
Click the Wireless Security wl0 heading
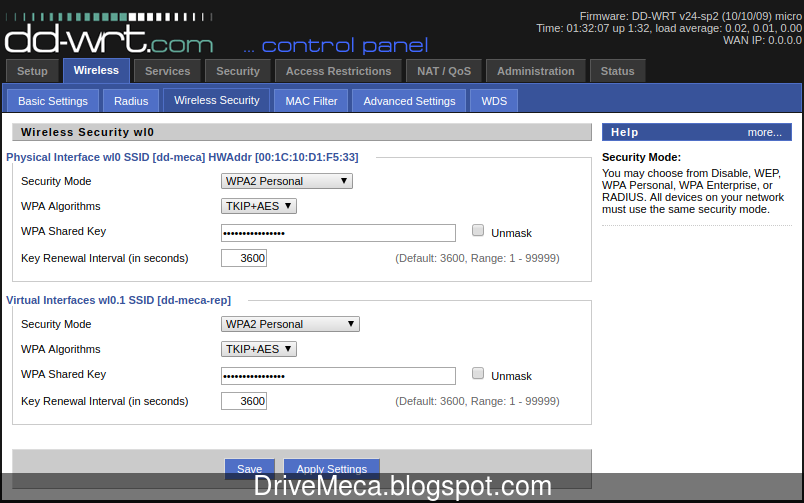[87, 132]
